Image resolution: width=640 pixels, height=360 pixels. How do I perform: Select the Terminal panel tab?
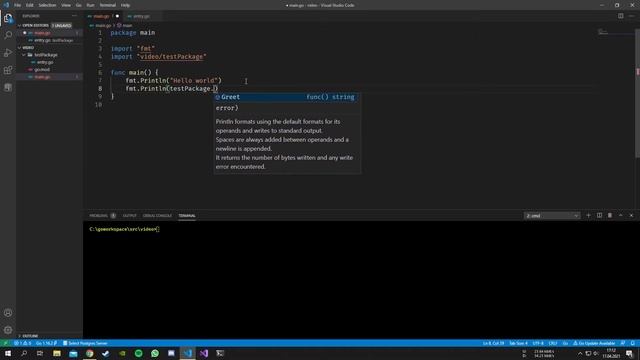pyautogui.click(x=187, y=216)
